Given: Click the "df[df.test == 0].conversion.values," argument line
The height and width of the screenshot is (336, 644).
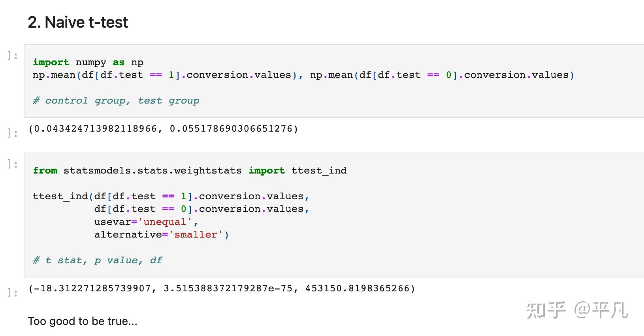Looking at the screenshot, I should [201, 209].
